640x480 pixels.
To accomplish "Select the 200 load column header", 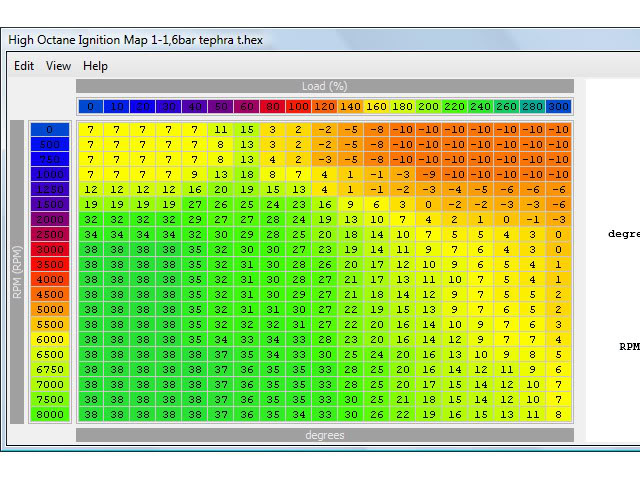I will tap(429, 107).
